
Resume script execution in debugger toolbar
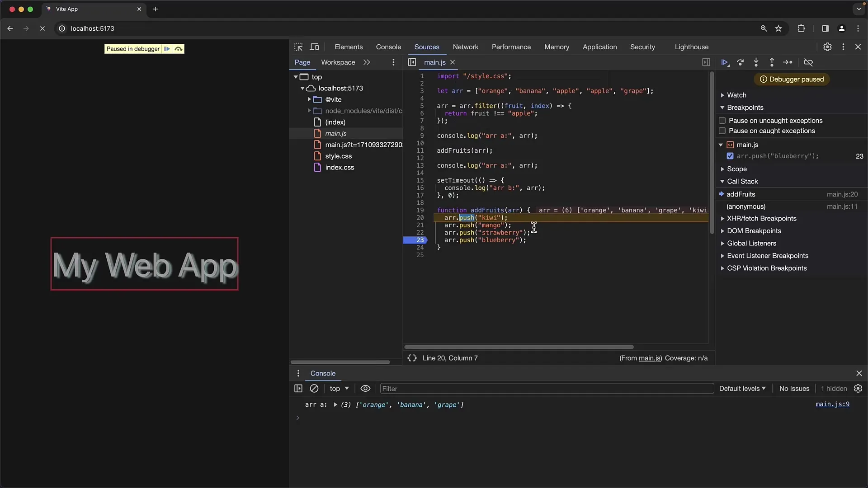[x=725, y=62]
